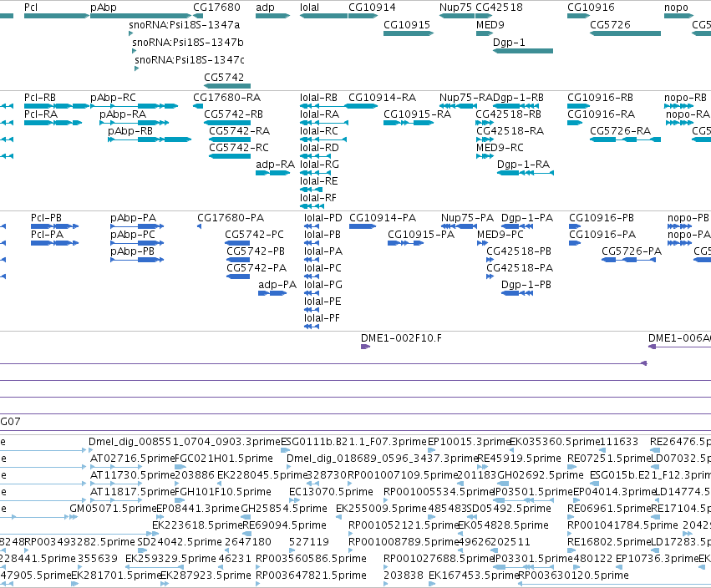Click protein CG5726-PA label
The width and height of the screenshot is (711, 588).
(x=632, y=251)
